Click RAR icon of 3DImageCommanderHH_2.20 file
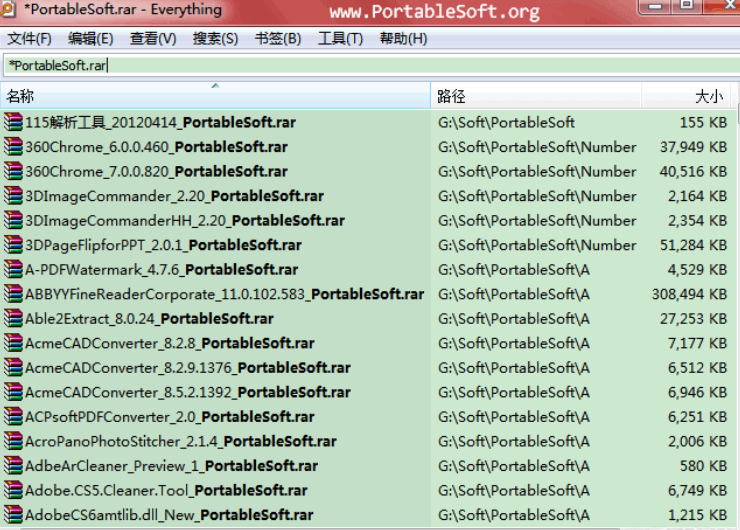 click(13, 220)
